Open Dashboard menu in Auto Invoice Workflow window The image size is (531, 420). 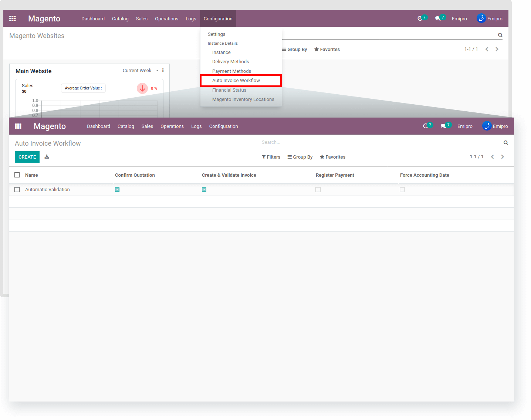[x=99, y=126]
